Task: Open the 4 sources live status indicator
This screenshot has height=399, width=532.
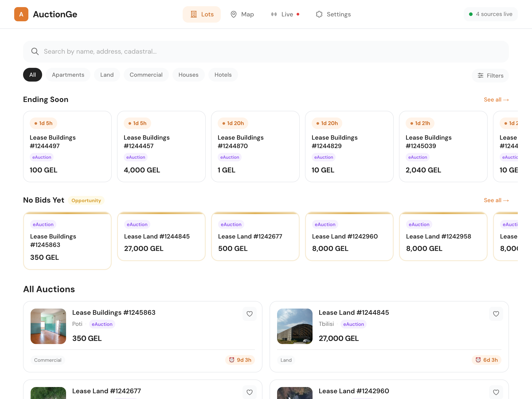Action: coord(490,14)
